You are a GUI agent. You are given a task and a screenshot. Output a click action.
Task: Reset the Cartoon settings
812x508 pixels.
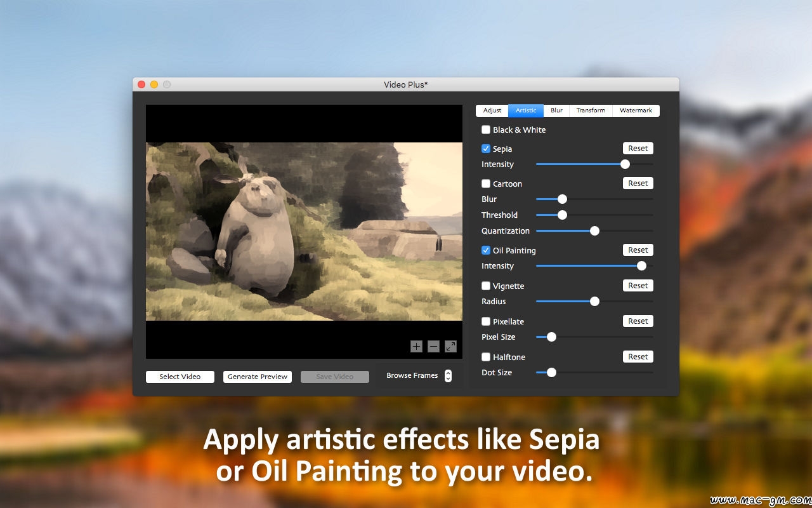(x=638, y=184)
